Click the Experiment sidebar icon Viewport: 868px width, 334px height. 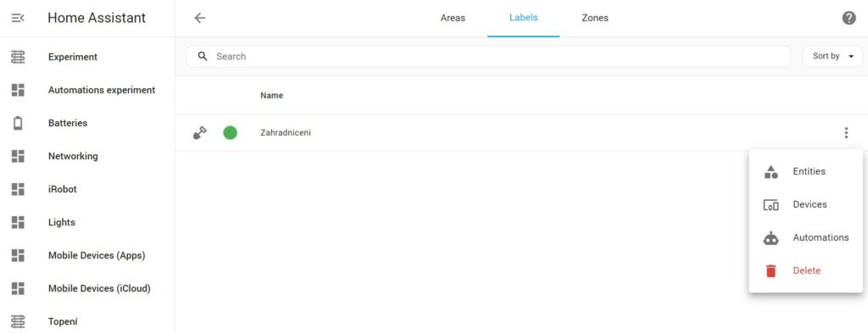pyautogui.click(x=18, y=57)
